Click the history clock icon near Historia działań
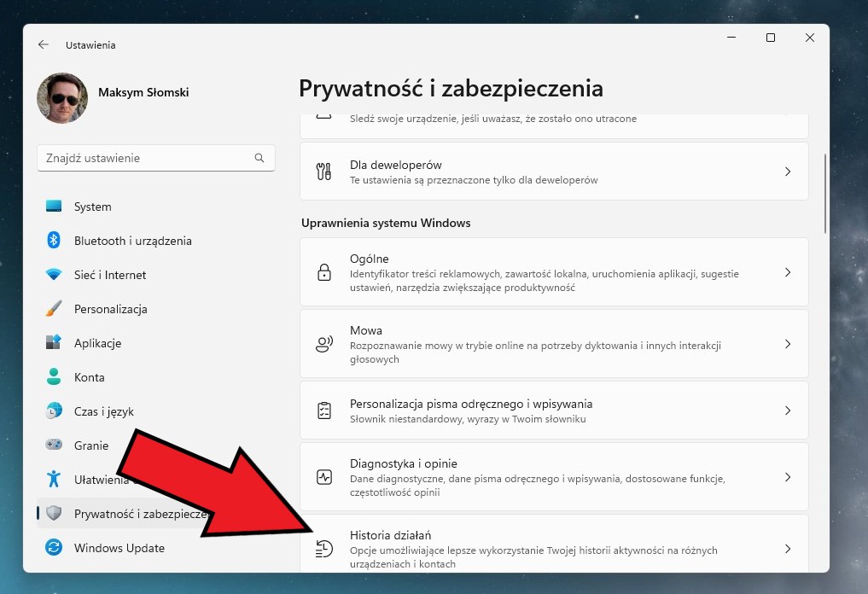Image resolution: width=868 pixels, height=594 pixels. (323, 549)
